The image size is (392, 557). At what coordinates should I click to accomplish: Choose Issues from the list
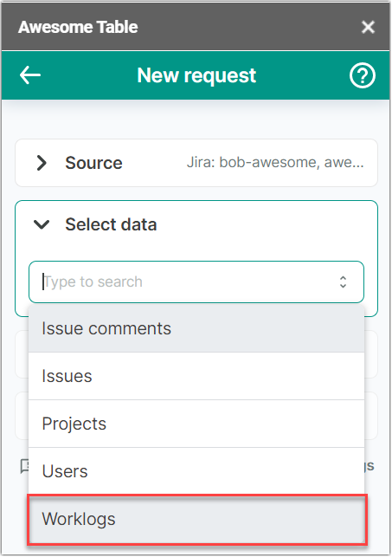pyautogui.click(x=196, y=376)
